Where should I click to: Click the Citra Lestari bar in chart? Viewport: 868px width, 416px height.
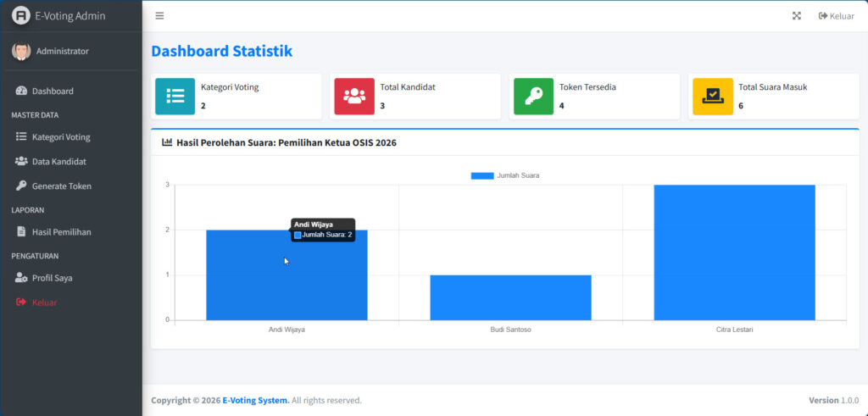pyautogui.click(x=734, y=252)
